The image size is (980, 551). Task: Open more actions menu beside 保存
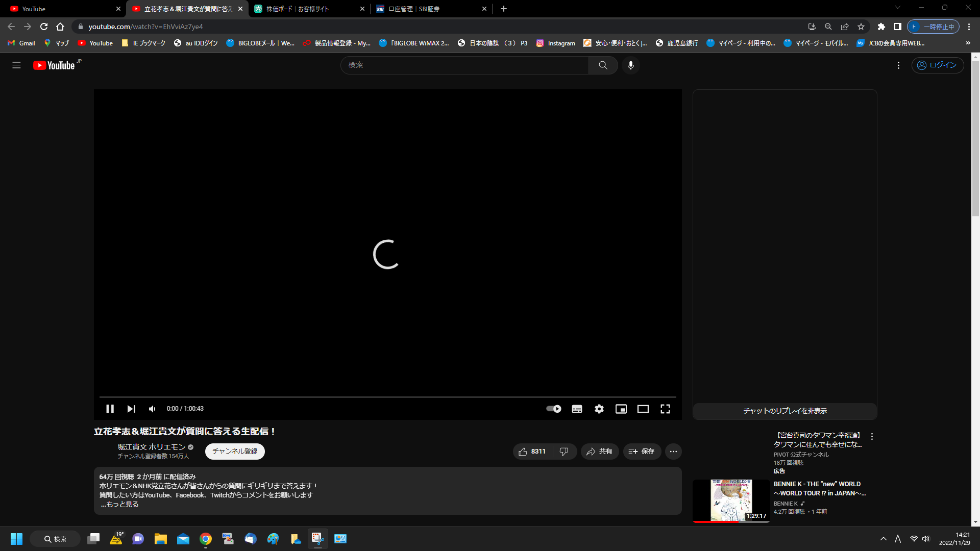[673, 452]
